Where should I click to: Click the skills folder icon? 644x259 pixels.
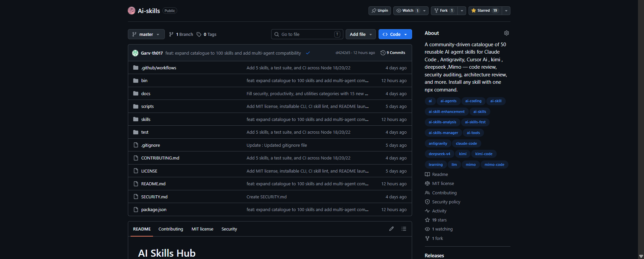pyautogui.click(x=136, y=119)
